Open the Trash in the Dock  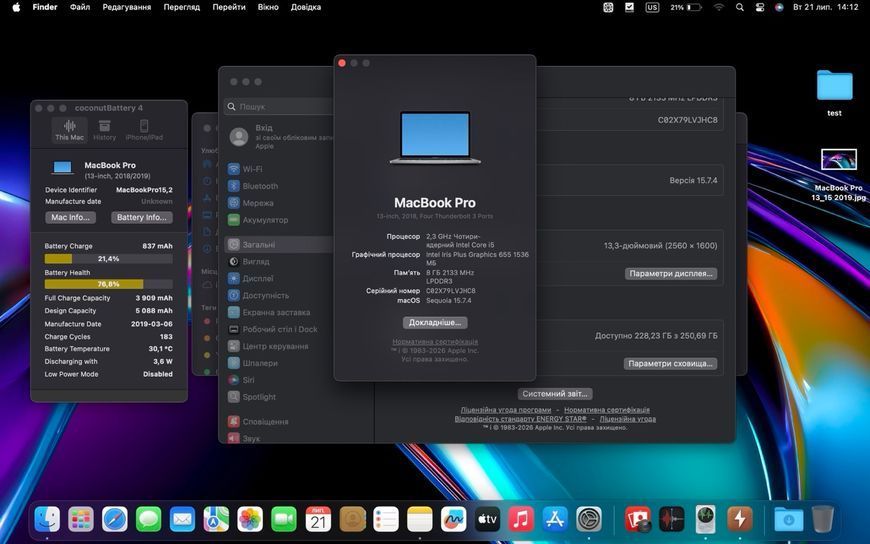pyautogui.click(x=823, y=520)
